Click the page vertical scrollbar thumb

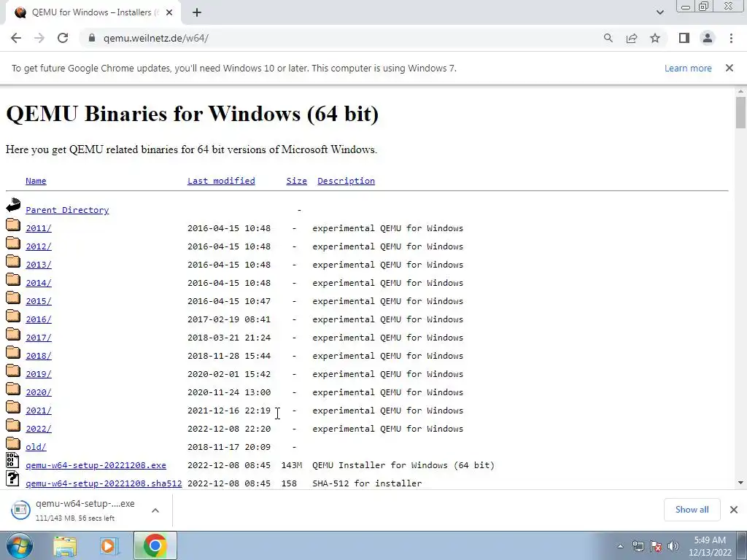click(740, 112)
